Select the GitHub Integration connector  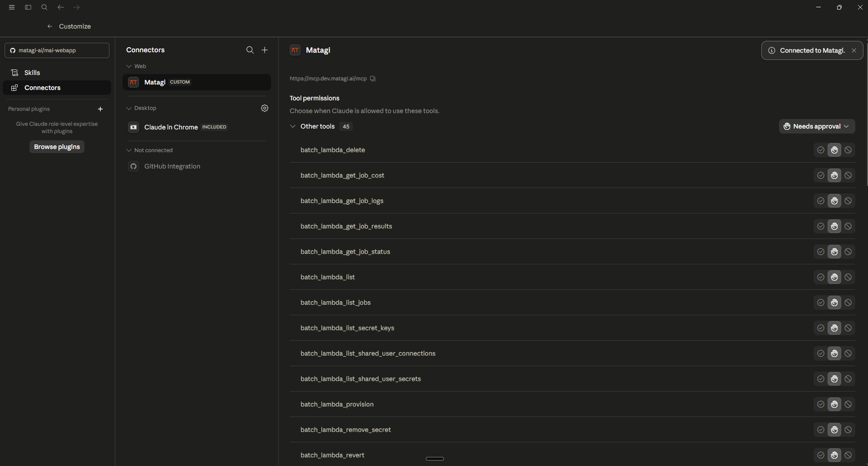[x=197, y=166]
